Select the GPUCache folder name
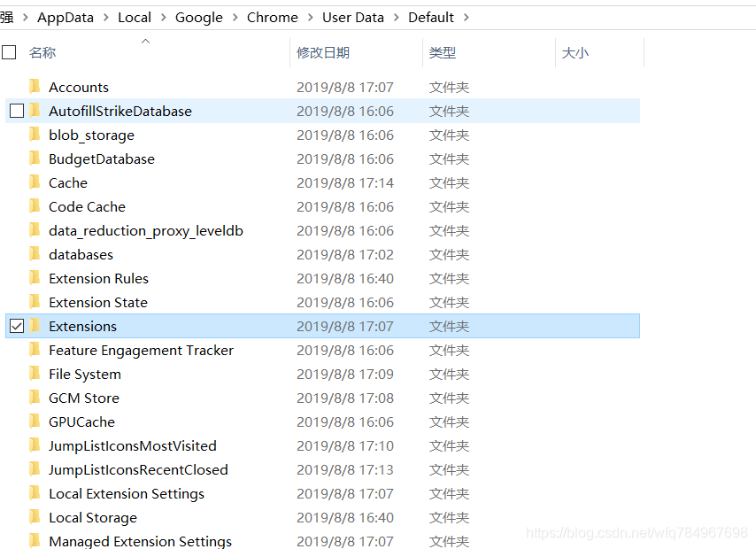 (82, 422)
